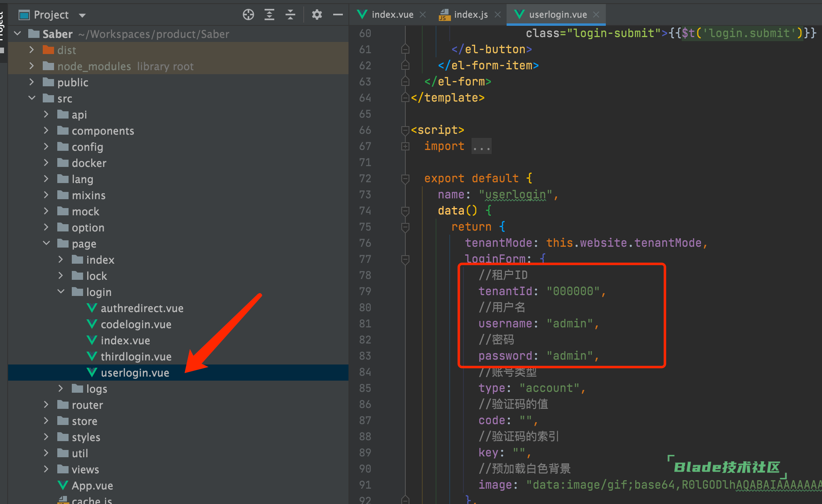Collapse the src folder
822x504 pixels.
(32, 98)
